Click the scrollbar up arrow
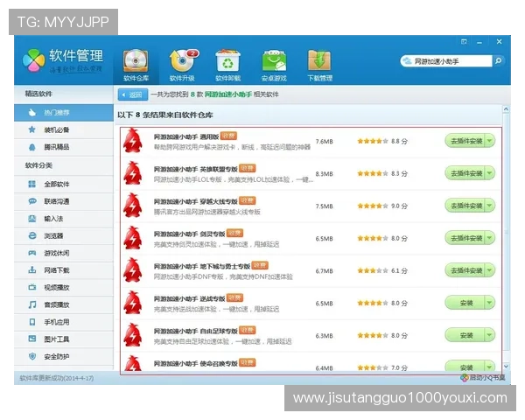The height and width of the screenshot is (420, 525). click(506, 109)
